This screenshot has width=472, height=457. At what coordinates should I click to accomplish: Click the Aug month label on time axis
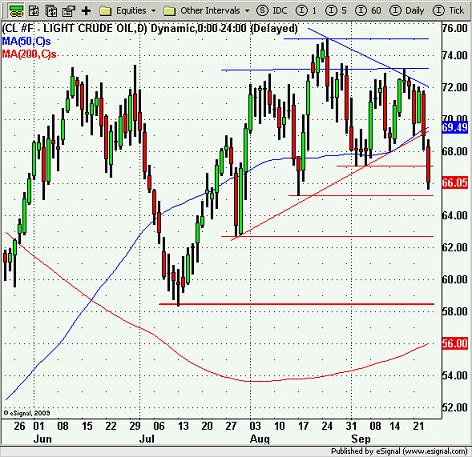click(259, 439)
